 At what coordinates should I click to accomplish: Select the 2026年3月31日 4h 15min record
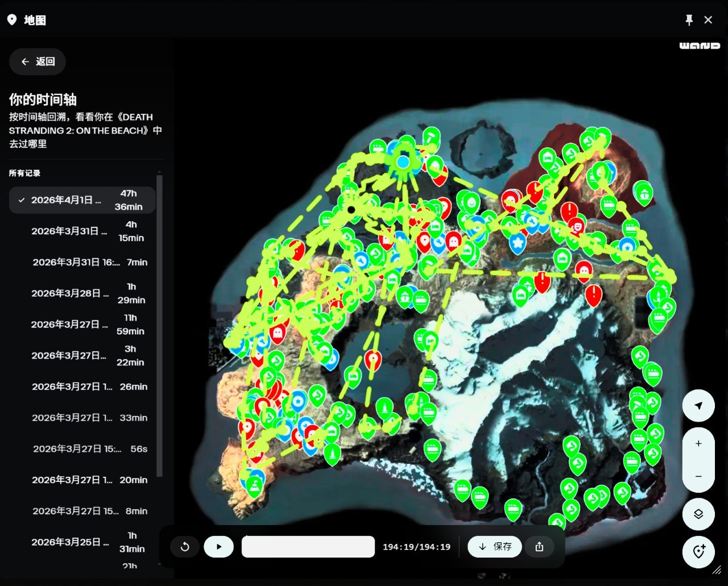(82, 231)
